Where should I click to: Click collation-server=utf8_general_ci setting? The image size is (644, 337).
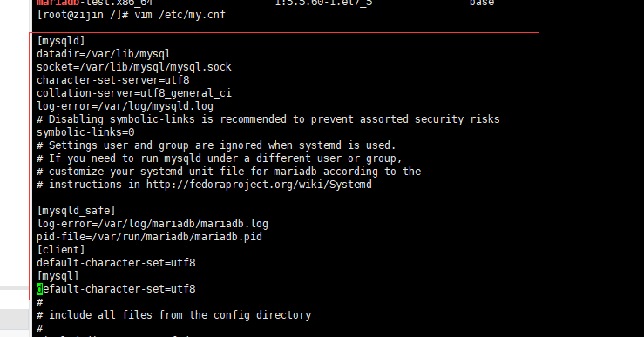(134, 93)
